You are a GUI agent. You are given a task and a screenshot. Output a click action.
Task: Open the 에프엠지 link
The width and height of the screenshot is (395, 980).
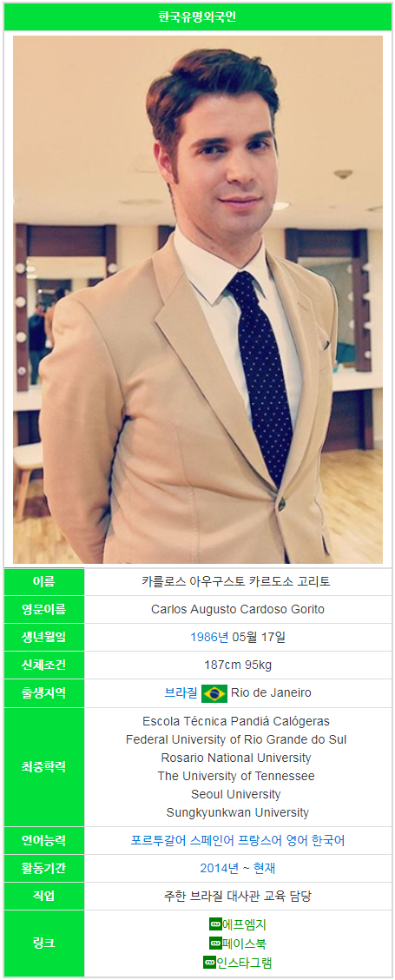244,924
